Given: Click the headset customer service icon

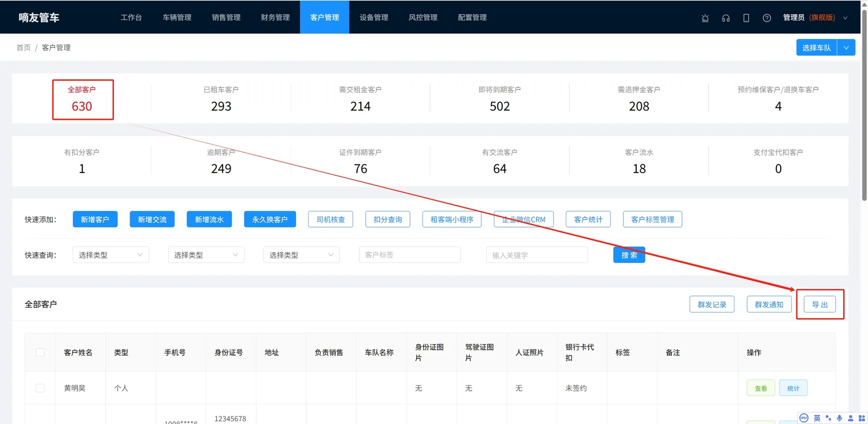Looking at the screenshot, I should [726, 18].
